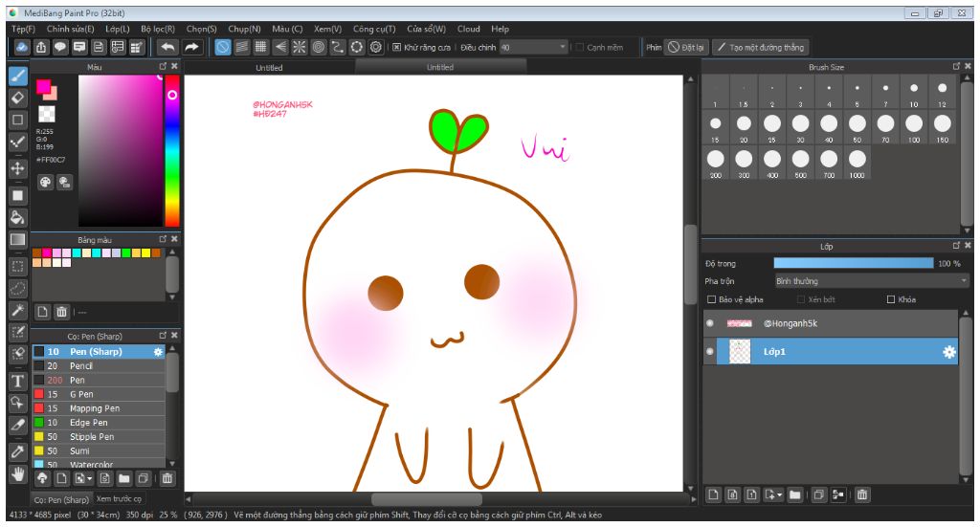Open the Cloud menu
Screen dimensions: 980x527
pos(468,29)
